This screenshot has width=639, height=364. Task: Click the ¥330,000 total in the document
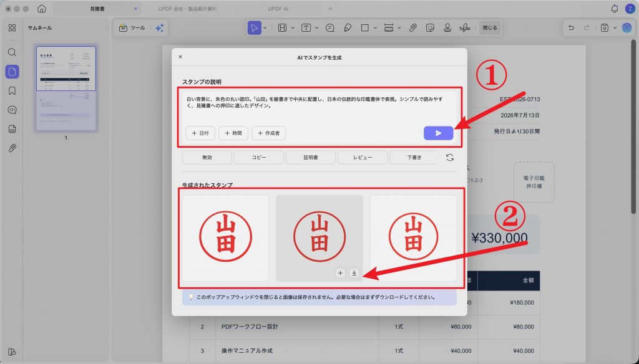(499, 237)
